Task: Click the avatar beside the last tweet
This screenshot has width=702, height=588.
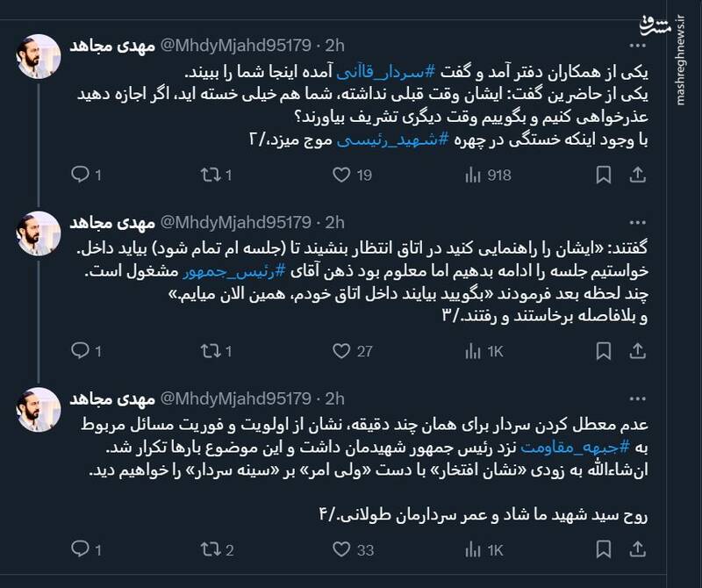Action: 39,408
